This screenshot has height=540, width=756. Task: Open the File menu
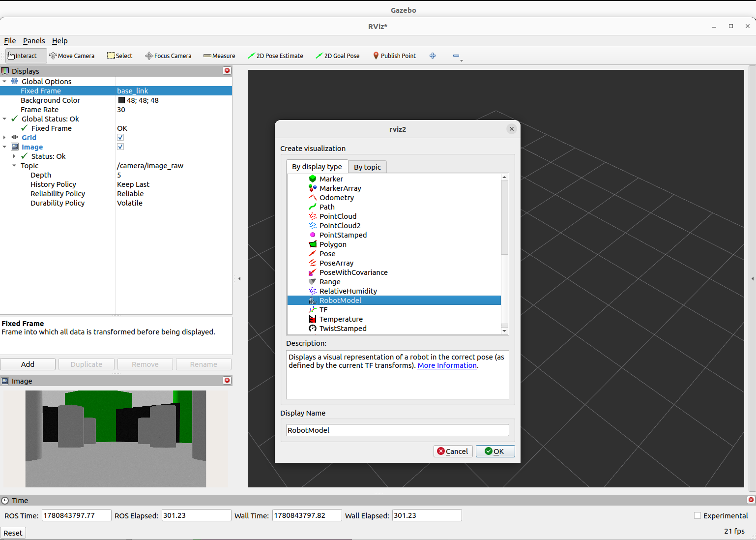click(x=10, y=41)
